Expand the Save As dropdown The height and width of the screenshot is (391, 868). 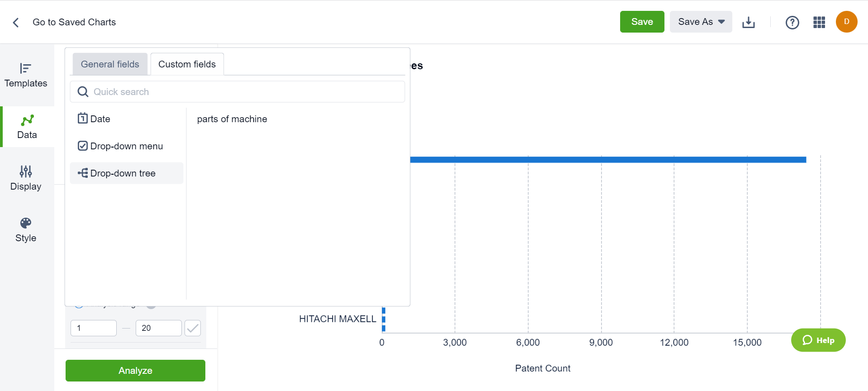coord(701,22)
